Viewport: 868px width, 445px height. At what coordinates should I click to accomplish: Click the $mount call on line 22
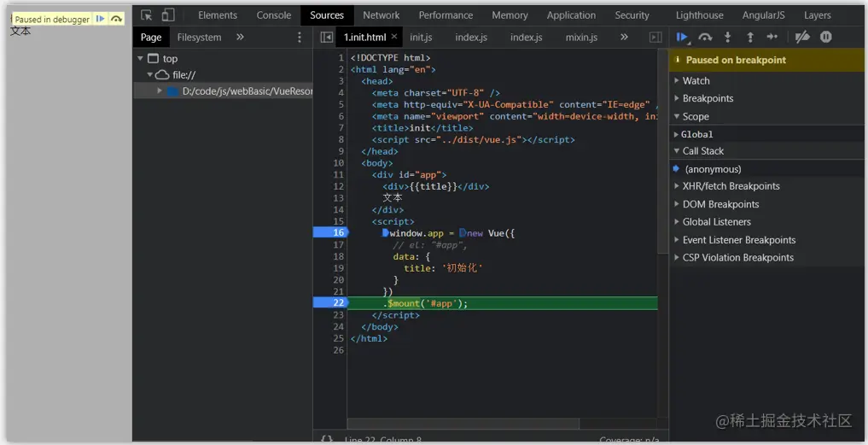coord(403,303)
